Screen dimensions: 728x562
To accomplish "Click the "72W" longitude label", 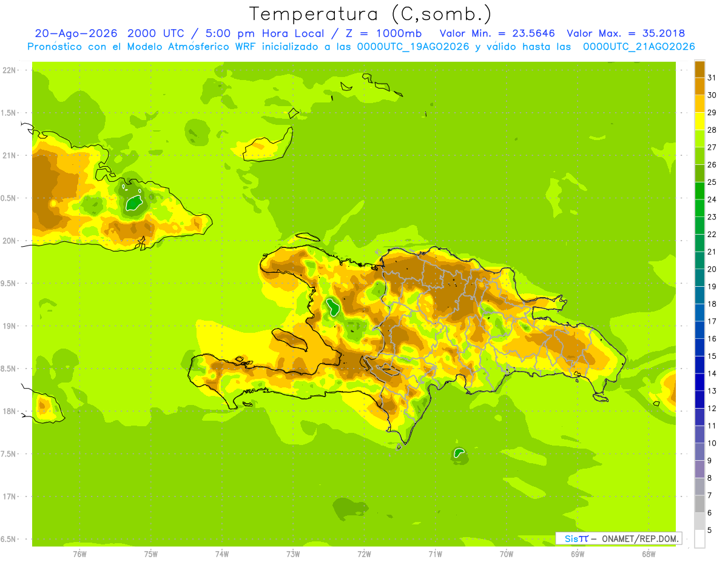I will 364,554.
